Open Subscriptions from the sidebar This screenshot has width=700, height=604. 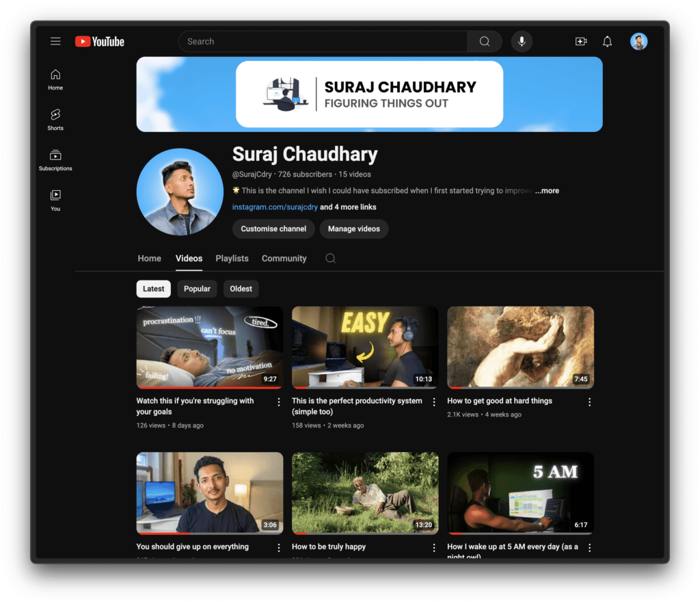pos(55,159)
